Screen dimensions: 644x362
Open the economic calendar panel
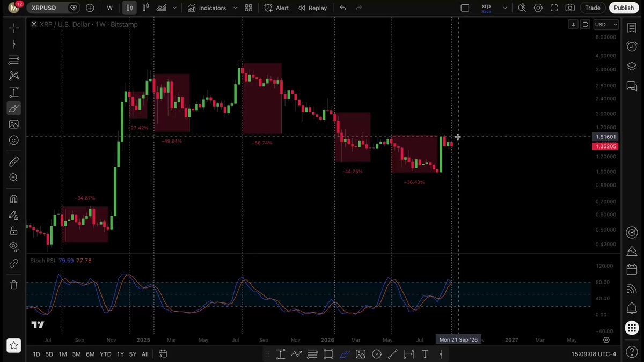tap(632, 270)
